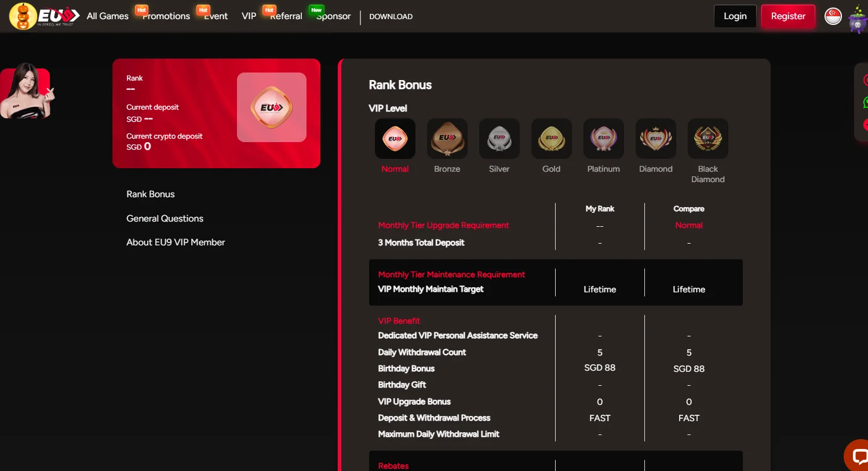This screenshot has height=471, width=868.
Task: Click Dedicated VIP Personal Assistance Service label
Action: 458,335
